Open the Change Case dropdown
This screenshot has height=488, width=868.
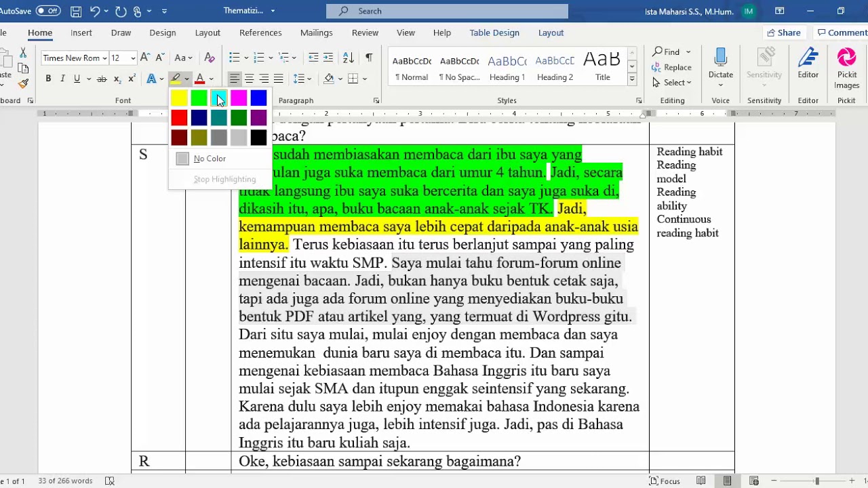[184, 58]
